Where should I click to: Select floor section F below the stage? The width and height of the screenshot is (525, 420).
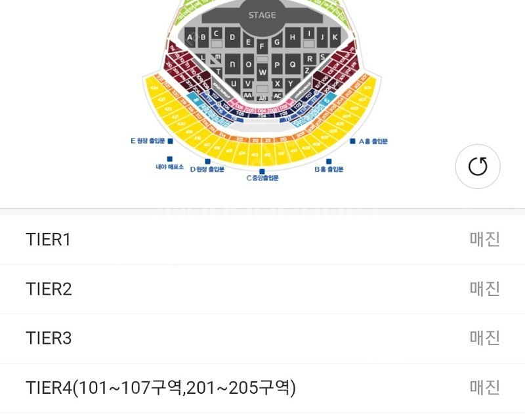click(262, 46)
